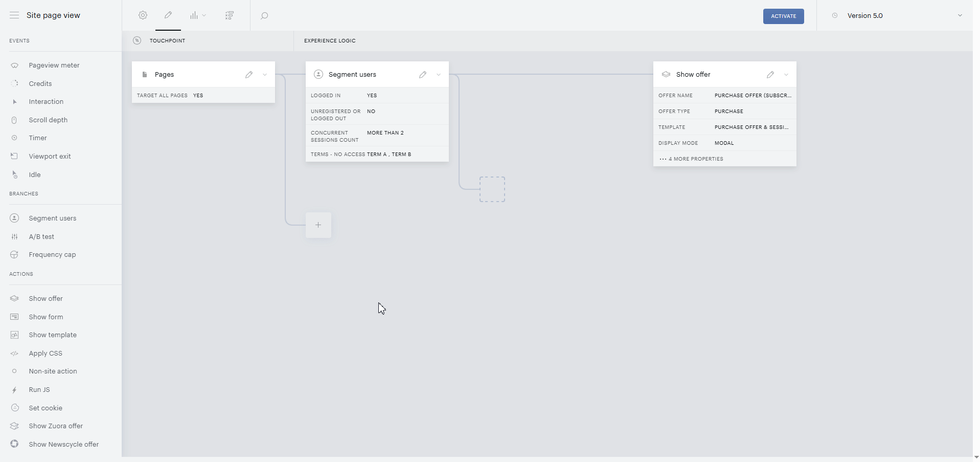Open the analytics chart dropdown in toolbar

pos(198,15)
